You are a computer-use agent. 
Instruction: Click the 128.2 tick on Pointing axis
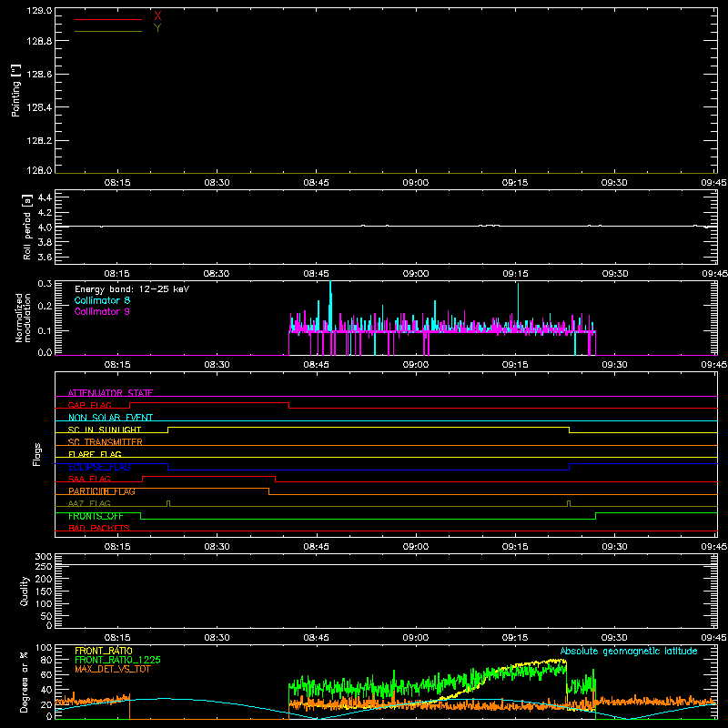pyautogui.click(x=39, y=140)
